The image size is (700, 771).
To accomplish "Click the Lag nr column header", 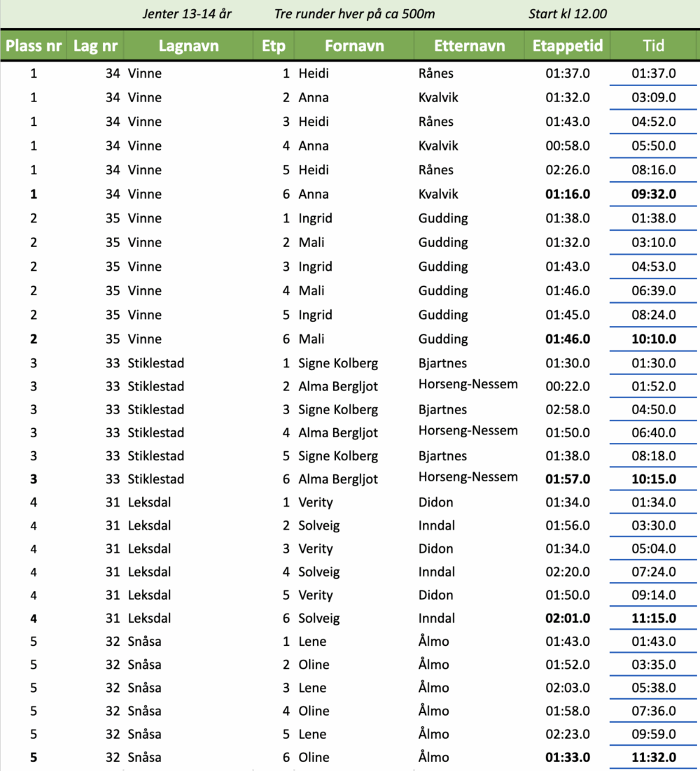I will coord(95,46).
